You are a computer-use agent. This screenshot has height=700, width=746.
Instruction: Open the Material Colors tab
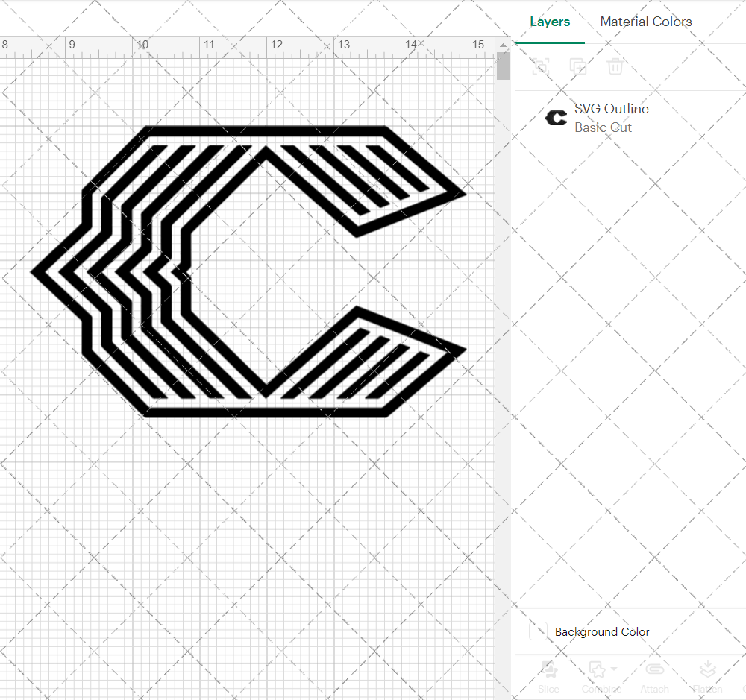(645, 22)
